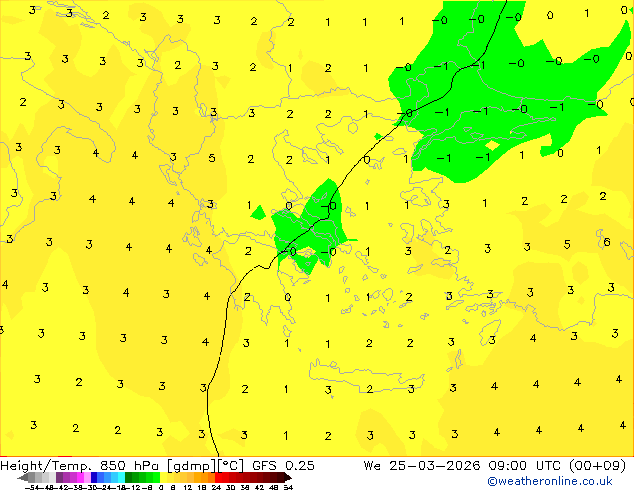Click the '[gdmp]' unit label in the title

192,466
